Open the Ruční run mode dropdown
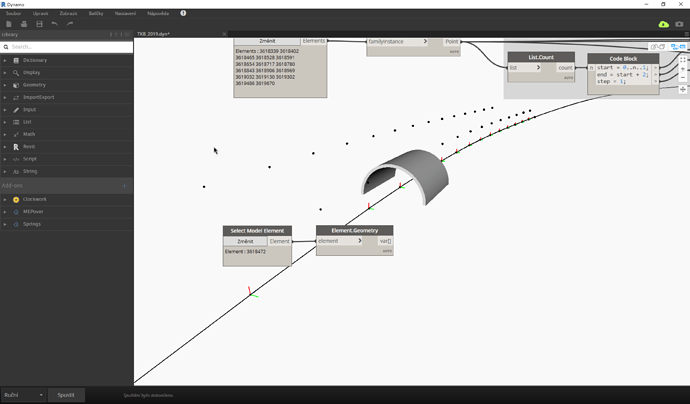The height and width of the screenshot is (404, 690). click(x=23, y=395)
